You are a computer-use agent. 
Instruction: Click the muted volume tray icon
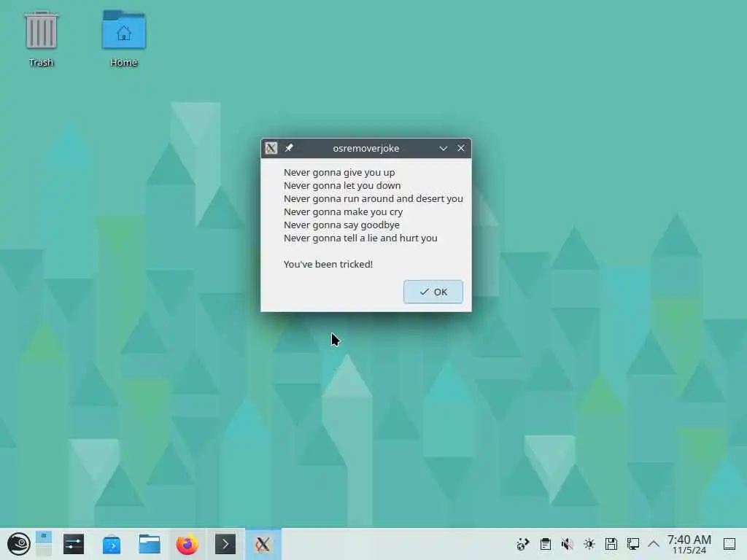pyautogui.click(x=567, y=544)
